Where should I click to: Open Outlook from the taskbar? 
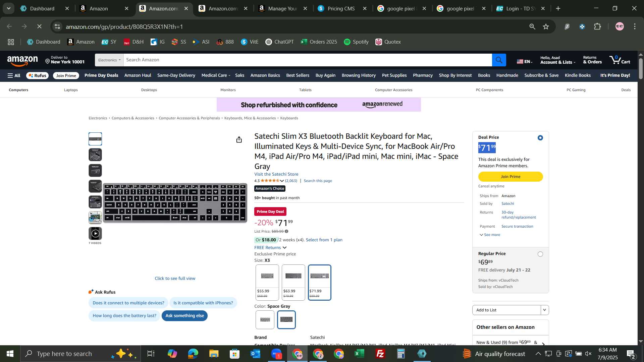pyautogui.click(x=255, y=354)
